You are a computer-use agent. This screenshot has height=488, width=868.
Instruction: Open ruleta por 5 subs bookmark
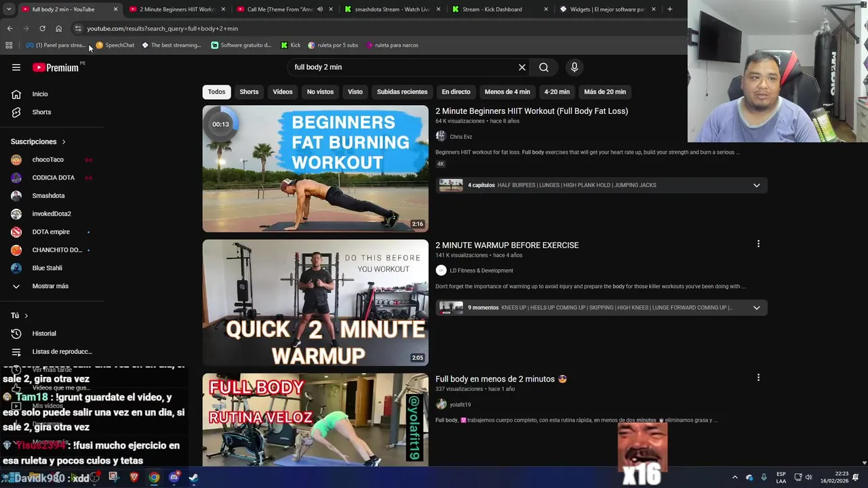[333, 45]
